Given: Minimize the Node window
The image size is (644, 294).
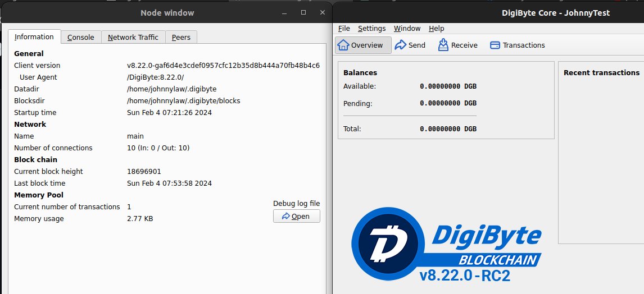Looking at the screenshot, I should coord(284,13).
